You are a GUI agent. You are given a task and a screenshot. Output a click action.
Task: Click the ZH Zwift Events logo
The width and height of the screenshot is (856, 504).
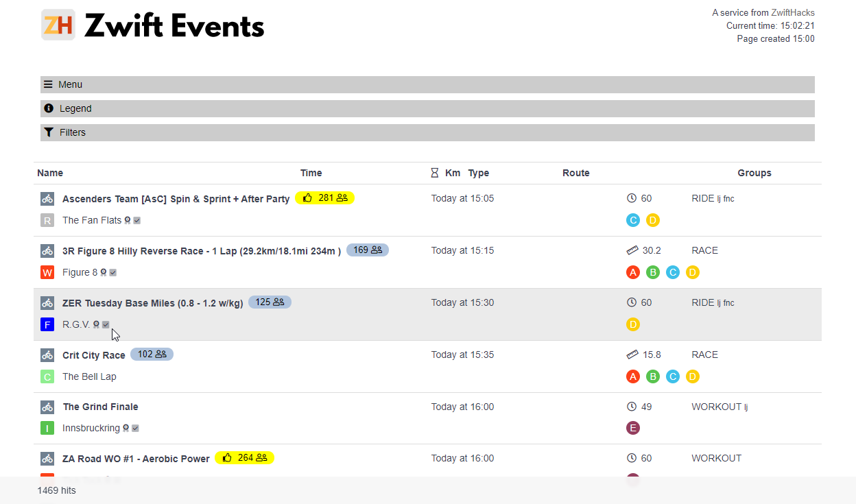tap(152, 26)
